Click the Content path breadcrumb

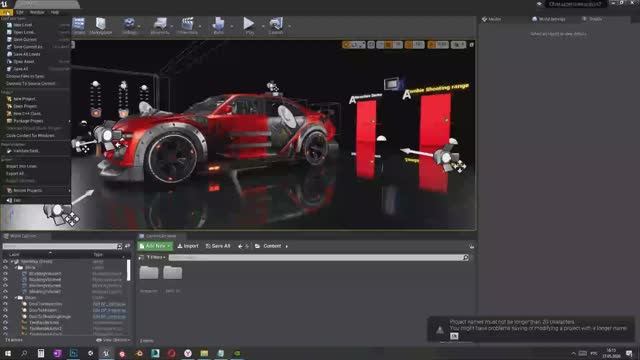272,246
